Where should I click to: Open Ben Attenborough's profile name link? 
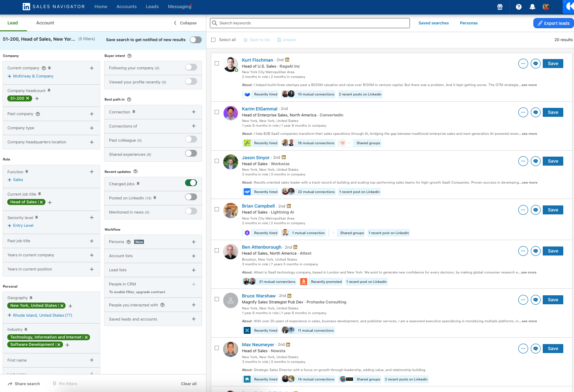[x=262, y=247]
